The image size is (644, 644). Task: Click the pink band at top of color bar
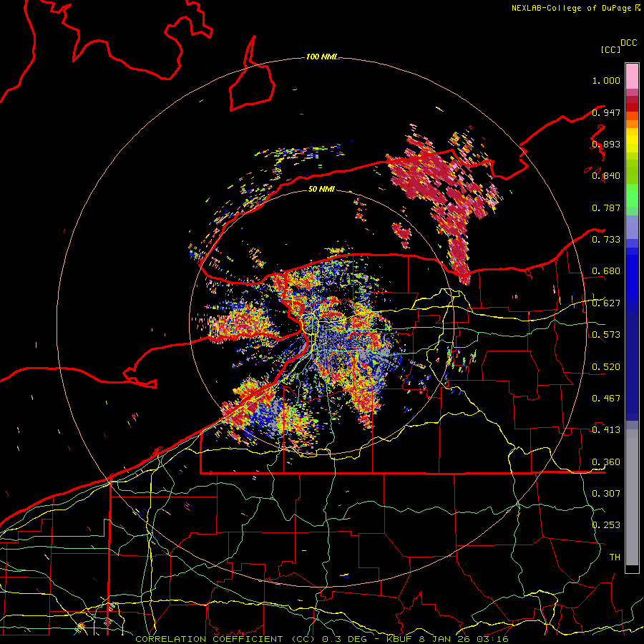(632, 77)
